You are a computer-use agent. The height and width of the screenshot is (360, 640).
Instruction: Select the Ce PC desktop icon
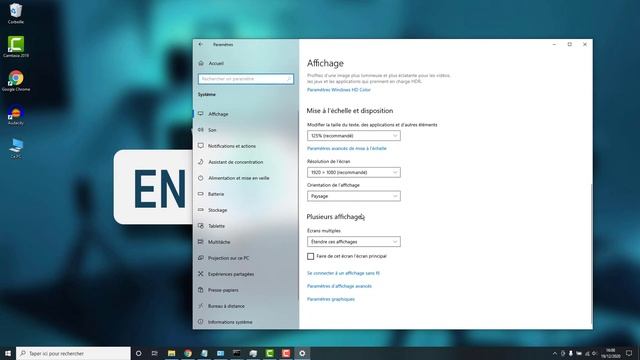(16, 148)
